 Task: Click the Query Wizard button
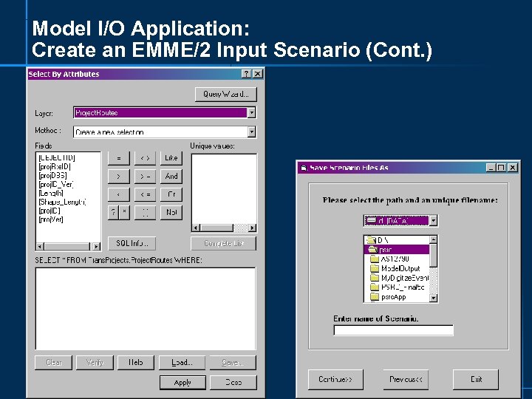click(x=226, y=95)
